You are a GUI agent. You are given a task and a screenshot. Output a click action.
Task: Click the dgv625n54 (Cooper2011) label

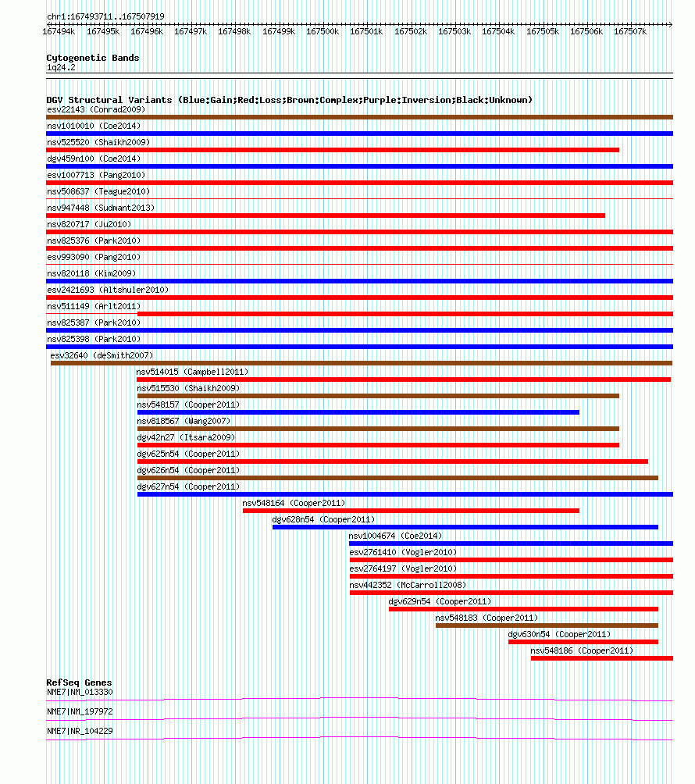(188, 454)
